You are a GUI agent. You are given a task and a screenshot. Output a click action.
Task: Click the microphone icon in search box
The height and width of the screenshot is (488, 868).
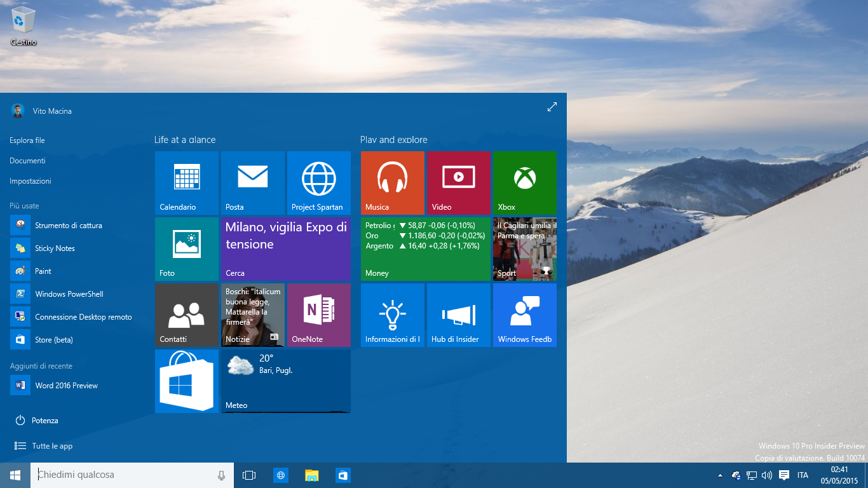click(221, 475)
